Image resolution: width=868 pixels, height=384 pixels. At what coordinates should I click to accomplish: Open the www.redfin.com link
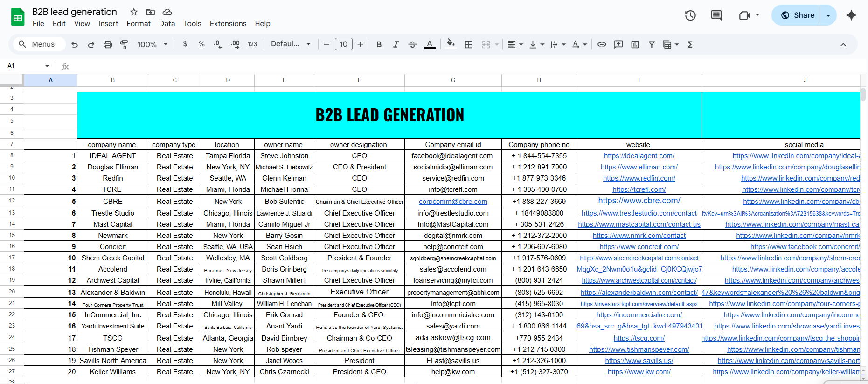click(639, 178)
